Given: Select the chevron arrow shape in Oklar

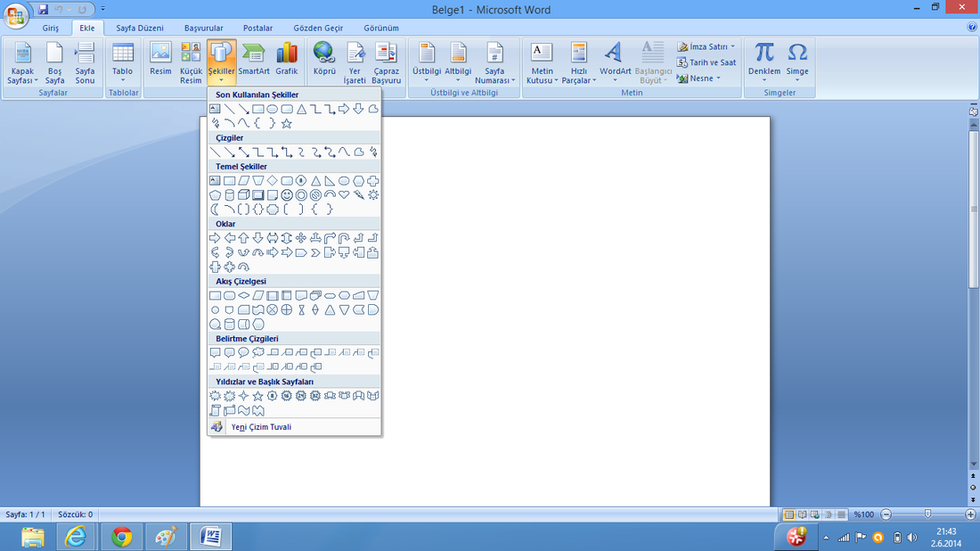Looking at the screenshot, I should tap(315, 252).
